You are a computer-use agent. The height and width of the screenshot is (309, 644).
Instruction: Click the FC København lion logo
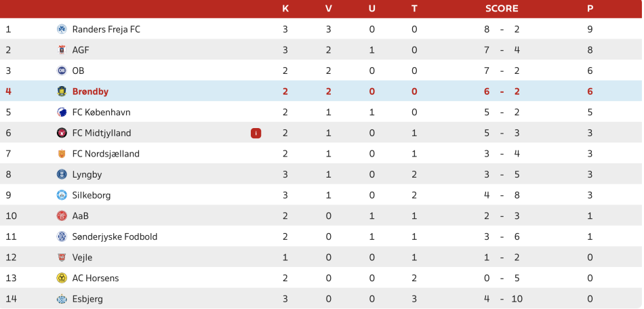pyautogui.click(x=62, y=112)
